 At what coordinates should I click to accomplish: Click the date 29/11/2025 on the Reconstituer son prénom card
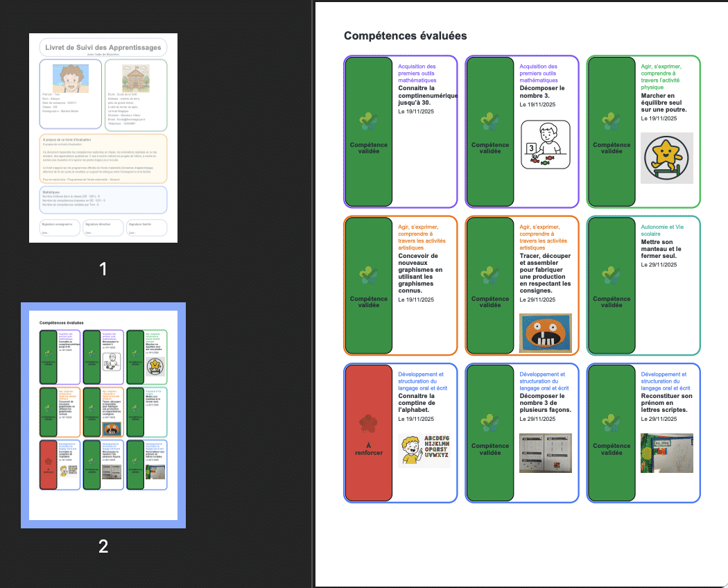(659, 419)
